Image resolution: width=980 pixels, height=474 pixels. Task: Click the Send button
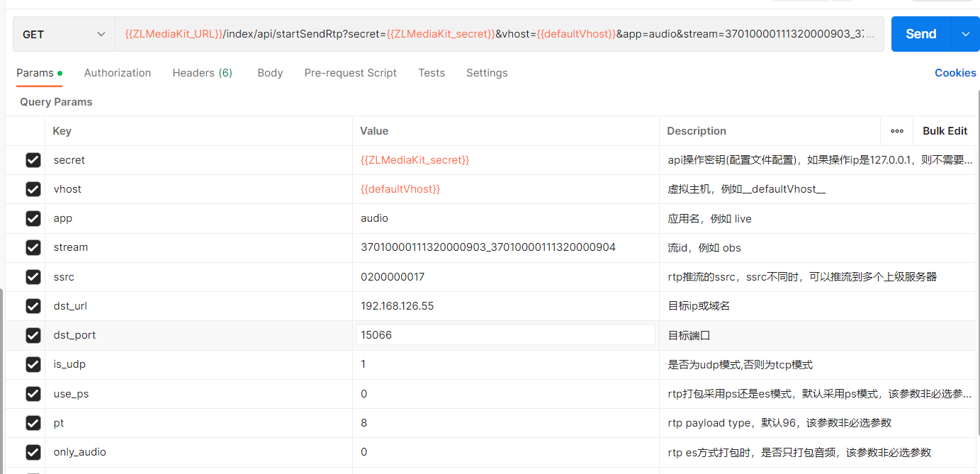(x=920, y=33)
